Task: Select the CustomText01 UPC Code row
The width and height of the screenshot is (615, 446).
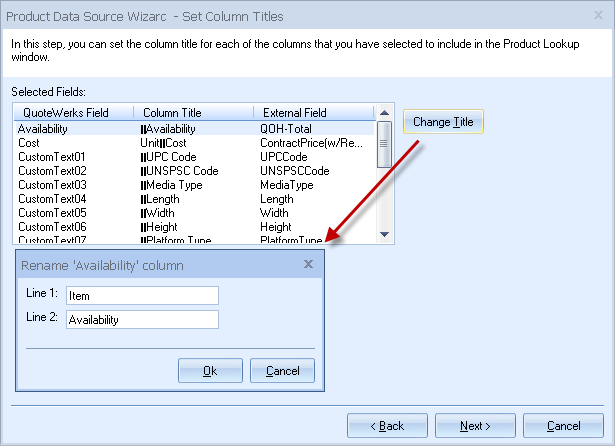Action: (195, 157)
